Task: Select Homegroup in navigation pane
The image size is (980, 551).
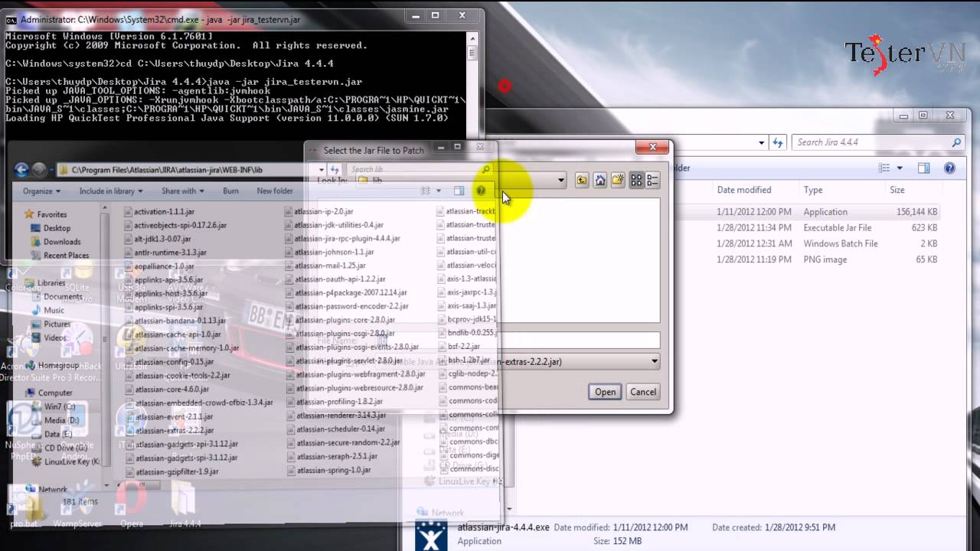Action: [x=58, y=365]
